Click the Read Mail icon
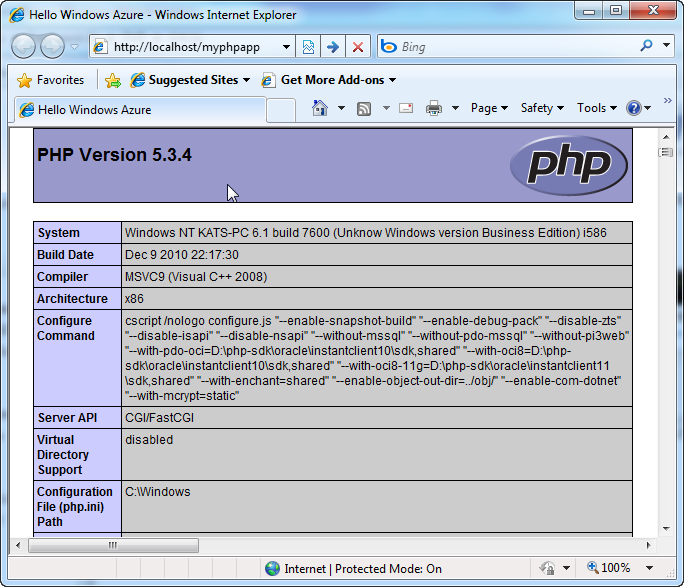This screenshot has width=684, height=587. (406, 108)
